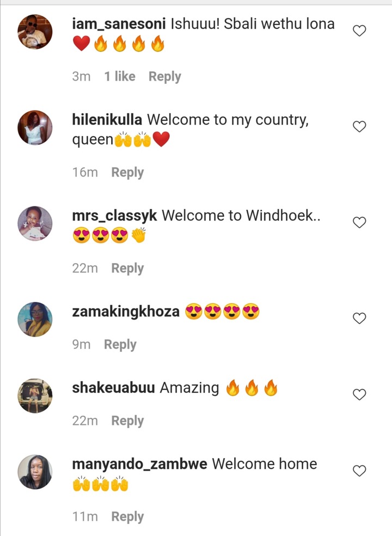The height and width of the screenshot is (536, 392).
Task: Reply to shakeuabuu's Amazing comment
Action: (127, 421)
